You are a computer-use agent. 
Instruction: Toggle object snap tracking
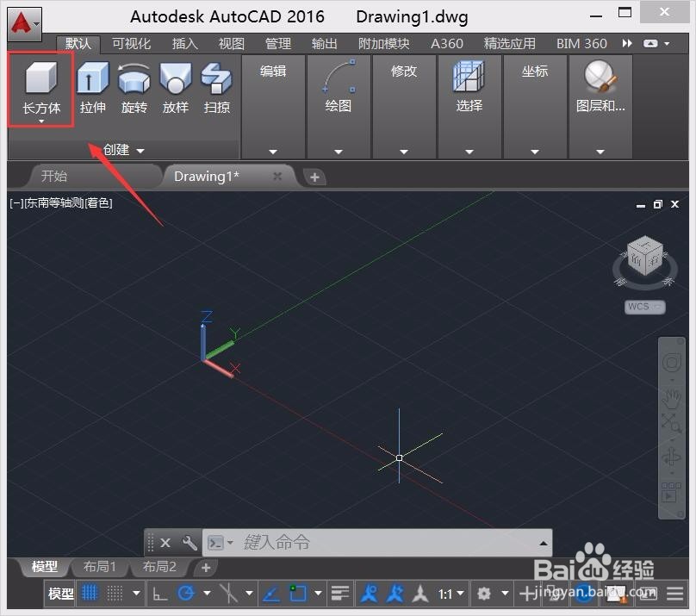click(271, 594)
